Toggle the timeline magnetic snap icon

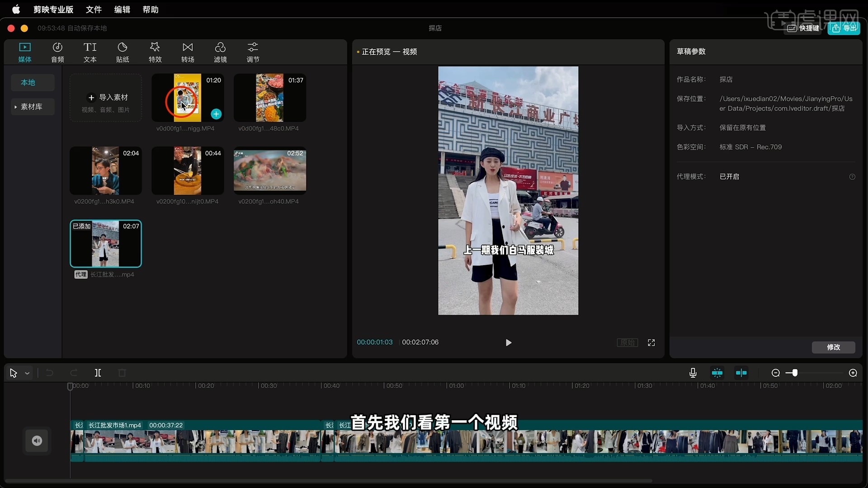coord(717,373)
